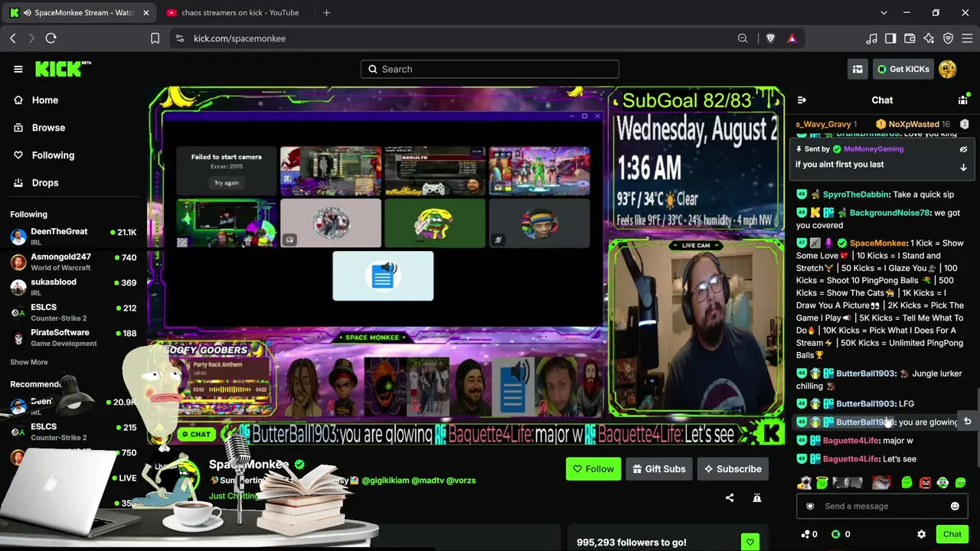980x551 pixels.
Task: Click the chat identity badge icon
Action: pos(810,506)
